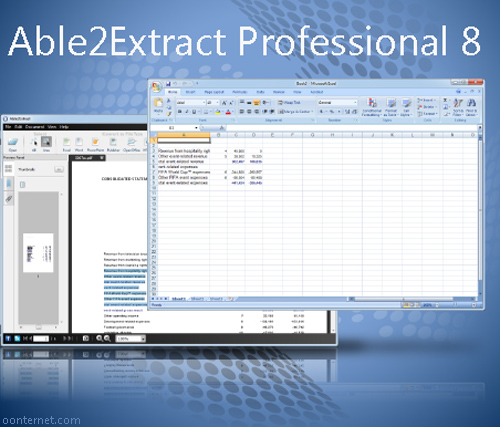The height and width of the screenshot is (427, 500).
Task: Switch to the Formulas tab in Excel
Action: 239,92
